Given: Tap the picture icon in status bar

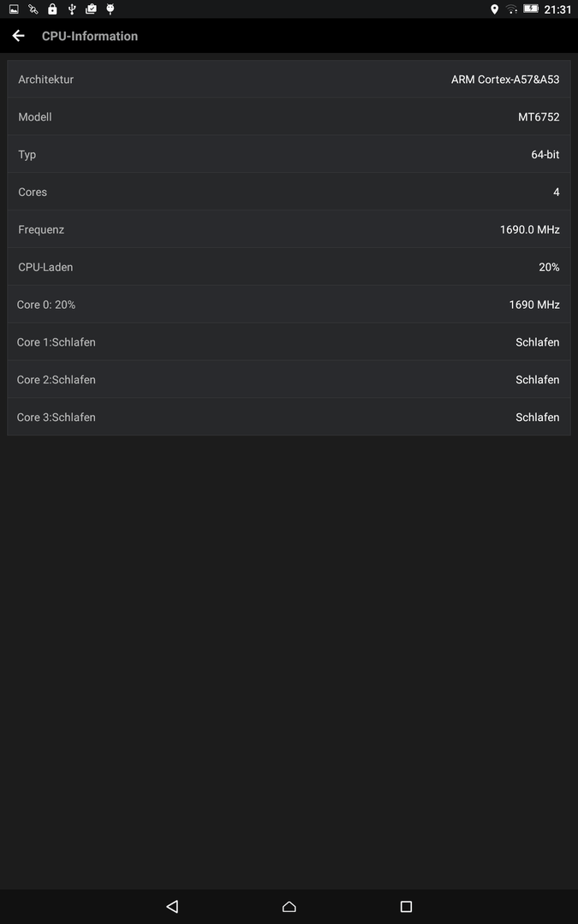Looking at the screenshot, I should point(15,9).
